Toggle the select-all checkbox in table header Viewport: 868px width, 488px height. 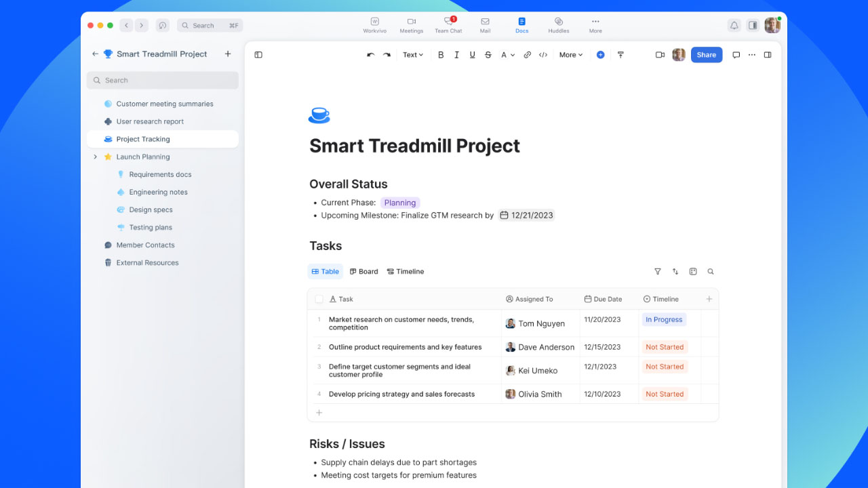coord(319,299)
